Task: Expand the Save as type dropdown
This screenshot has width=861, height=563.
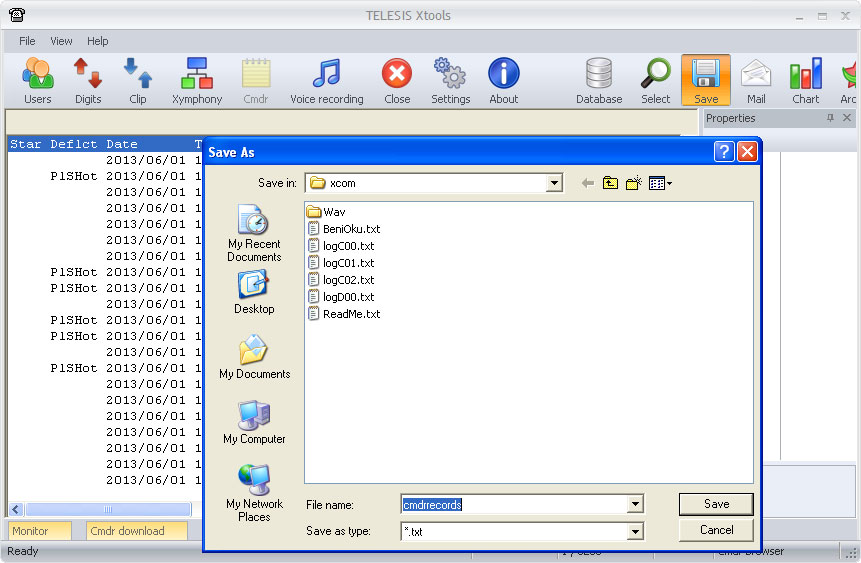Action: (634, 532)
